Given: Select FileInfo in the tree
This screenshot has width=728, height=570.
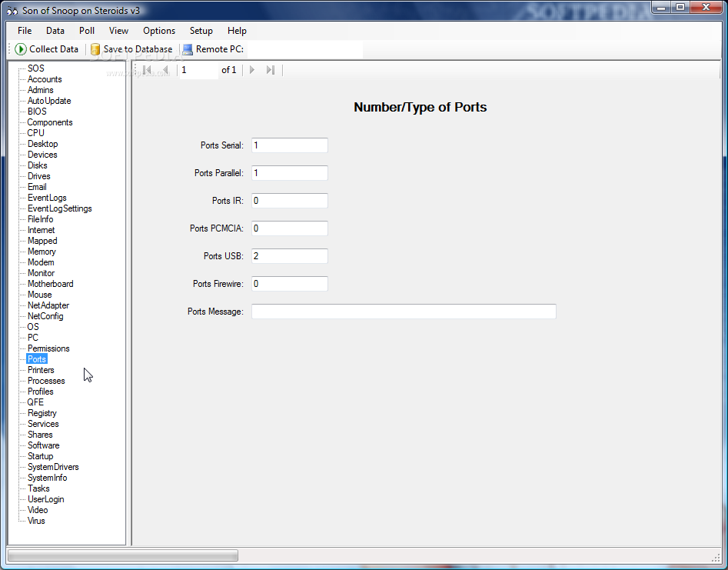Looking at the screenshot, I should [x=41, y=219].
